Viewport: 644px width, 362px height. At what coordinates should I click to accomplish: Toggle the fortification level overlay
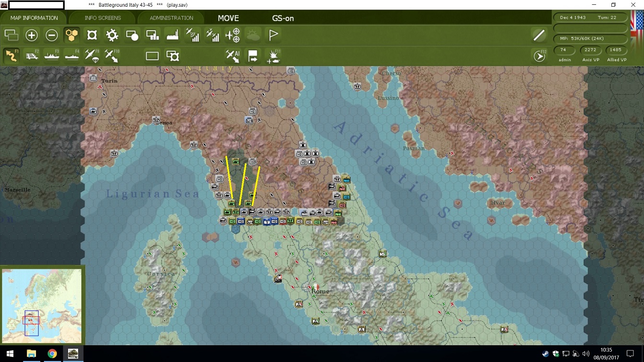[92, 35]
